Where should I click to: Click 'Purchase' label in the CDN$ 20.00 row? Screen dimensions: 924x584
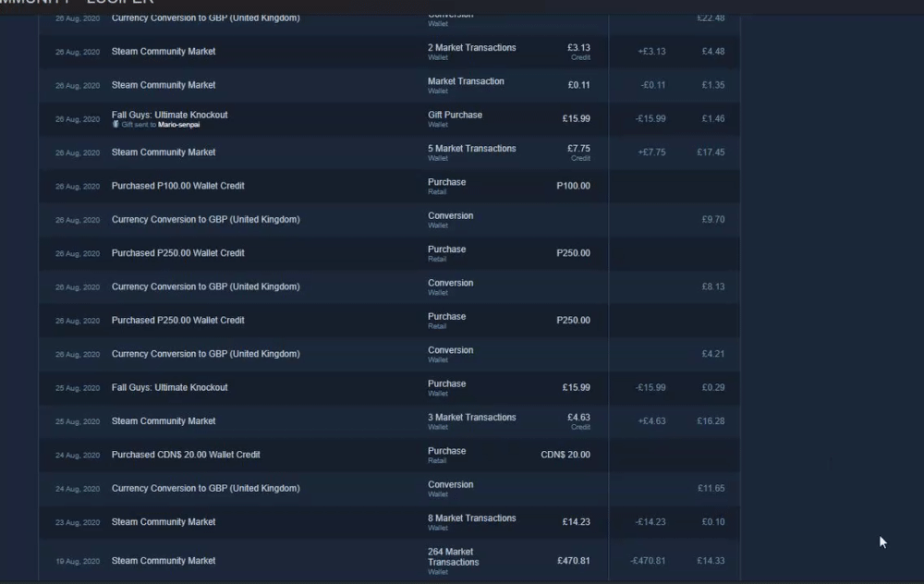[446, 451]
